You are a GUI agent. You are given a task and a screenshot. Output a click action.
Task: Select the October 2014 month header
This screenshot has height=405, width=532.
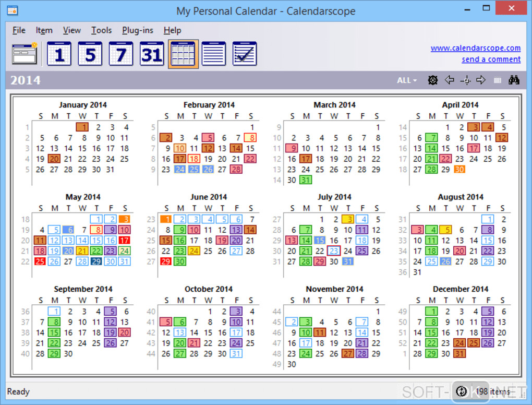pos(209,289)
